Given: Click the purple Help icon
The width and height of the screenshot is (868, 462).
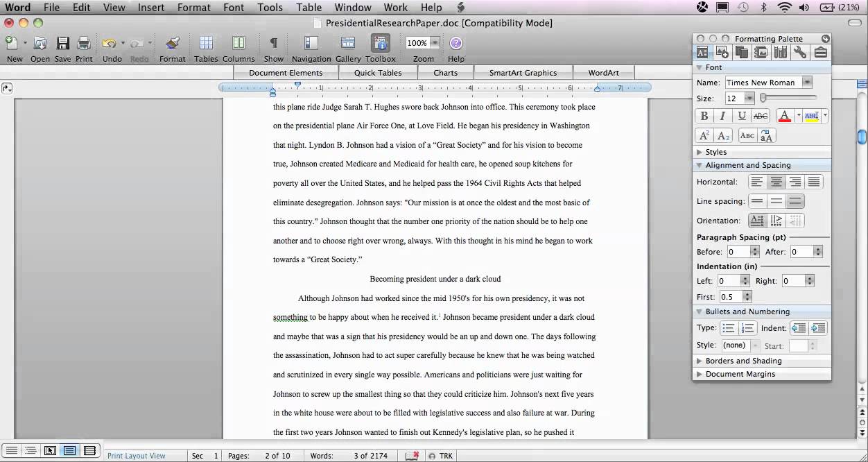Looking at the screenshot, I should coord(456,43).
